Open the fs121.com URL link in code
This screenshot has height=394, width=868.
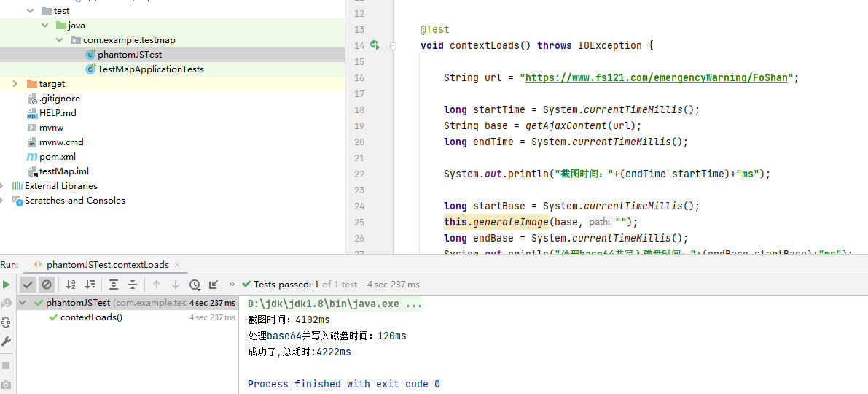point(656,77)
